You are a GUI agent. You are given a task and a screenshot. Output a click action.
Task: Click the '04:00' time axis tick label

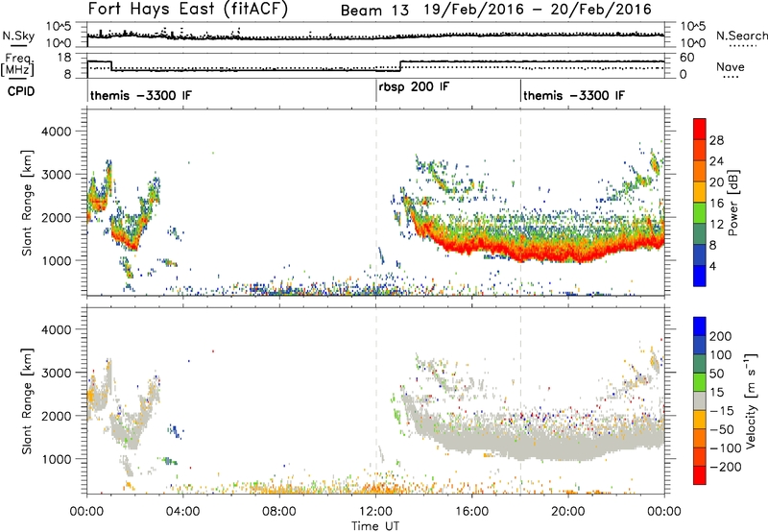tap(182, 512)
